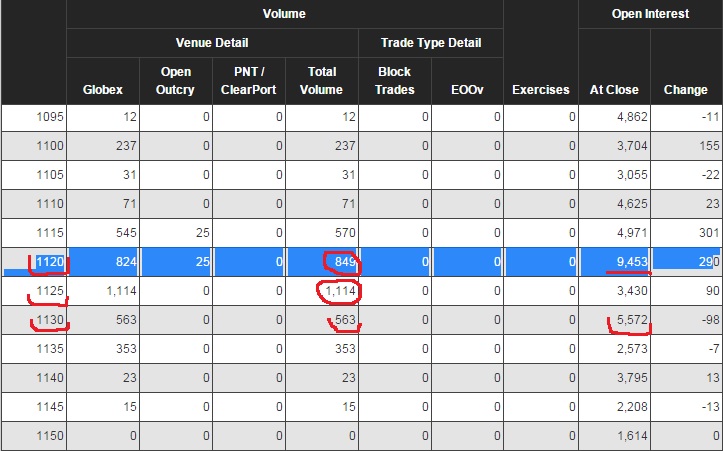Select Open Outcry value 25 in row 1120

(x=203, y=262)
